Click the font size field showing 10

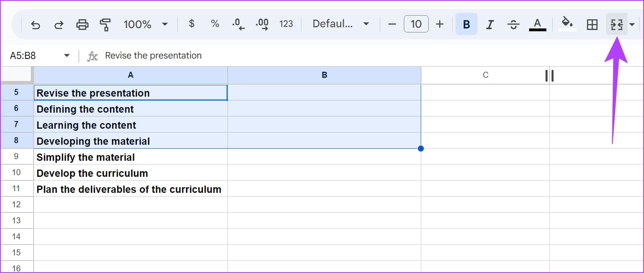click(416, 24)
